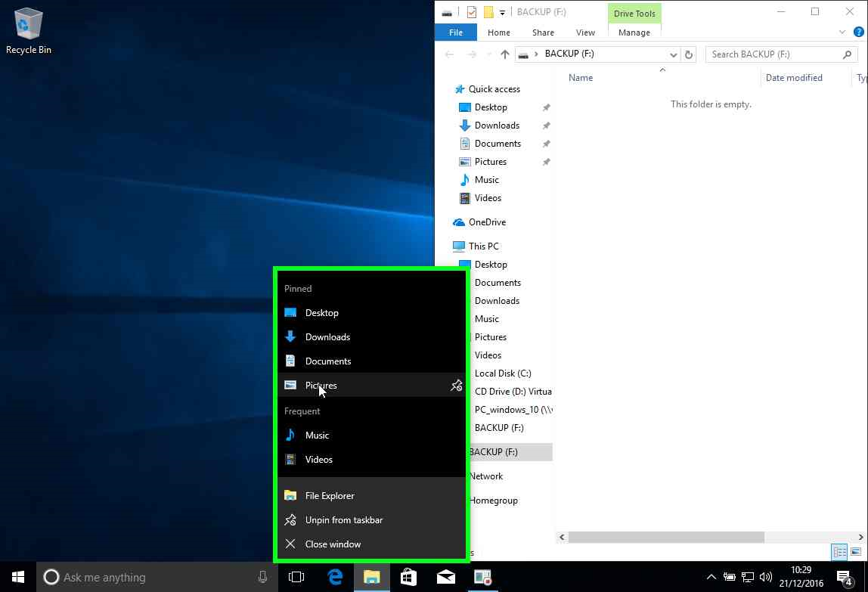The width and height of the screenshot is (868, 592).
Task: Sort by the Date modified column
Action: [x=794, y=78]
